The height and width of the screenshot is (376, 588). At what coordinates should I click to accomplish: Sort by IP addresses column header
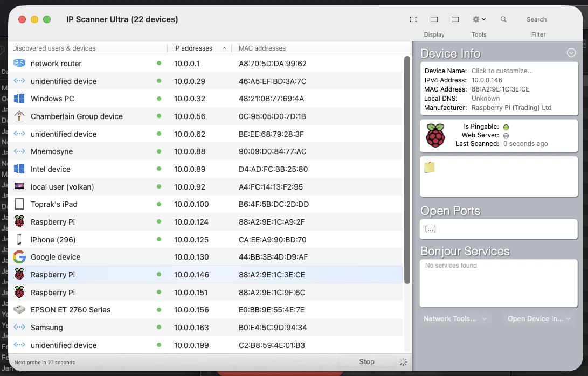199,48
